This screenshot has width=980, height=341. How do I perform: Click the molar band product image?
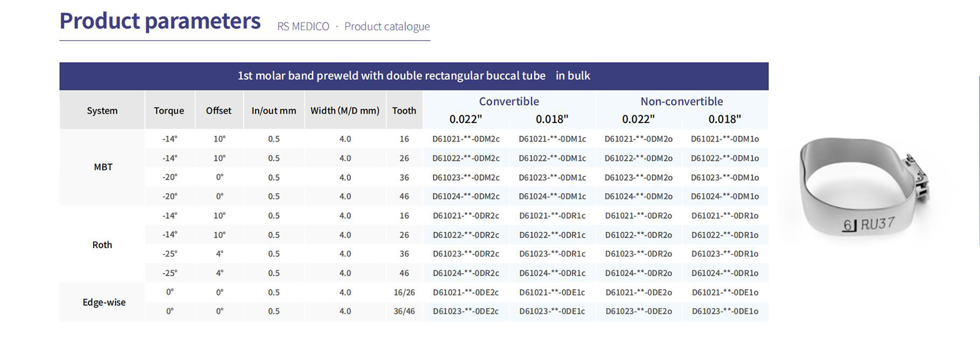864,191
